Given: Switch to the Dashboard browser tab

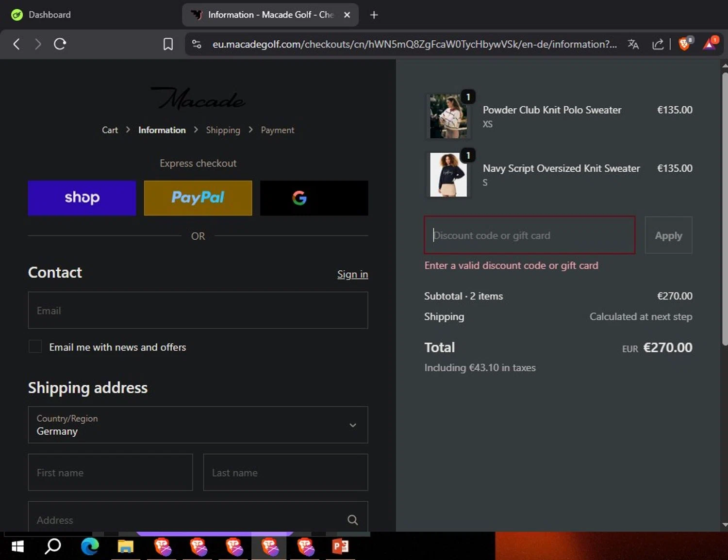Looking at the screenshot, I should pyautogui.click(x=50, y=15).
